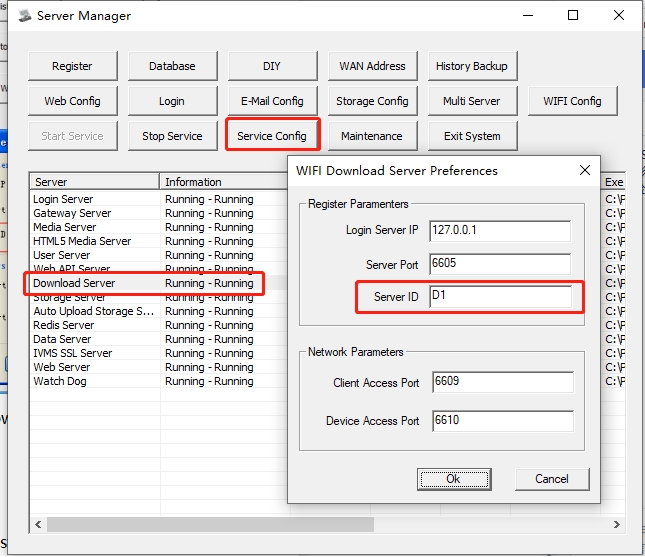The height and width of the screenshot is (557, 645).
Task: Select the Auto Upload Storage Server row
Action: [x=159, y=311]
